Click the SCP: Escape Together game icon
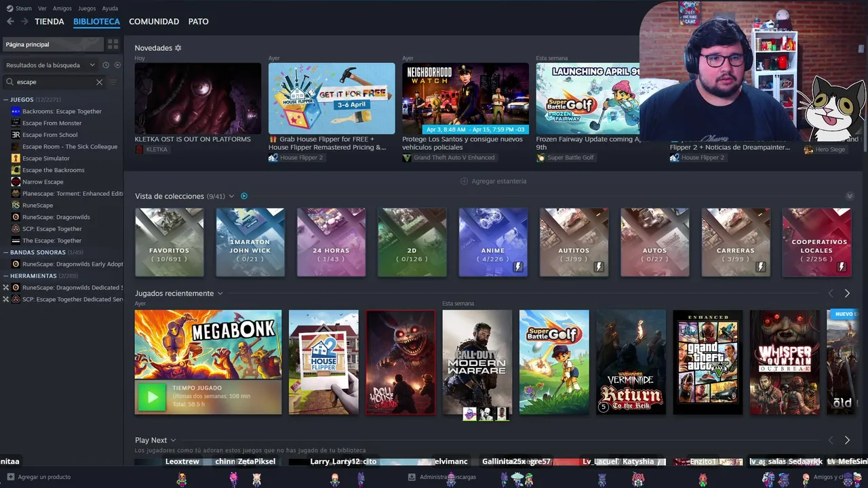 click(16, 228)
